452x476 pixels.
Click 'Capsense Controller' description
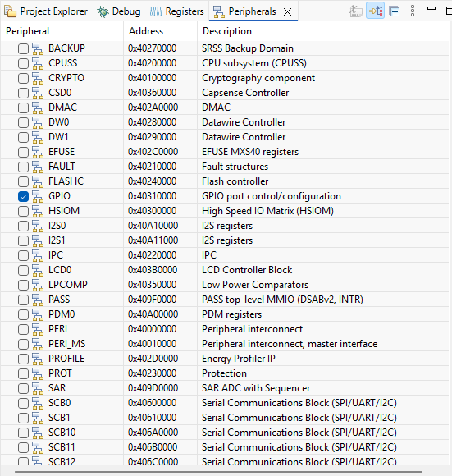[x=245, y=93]
